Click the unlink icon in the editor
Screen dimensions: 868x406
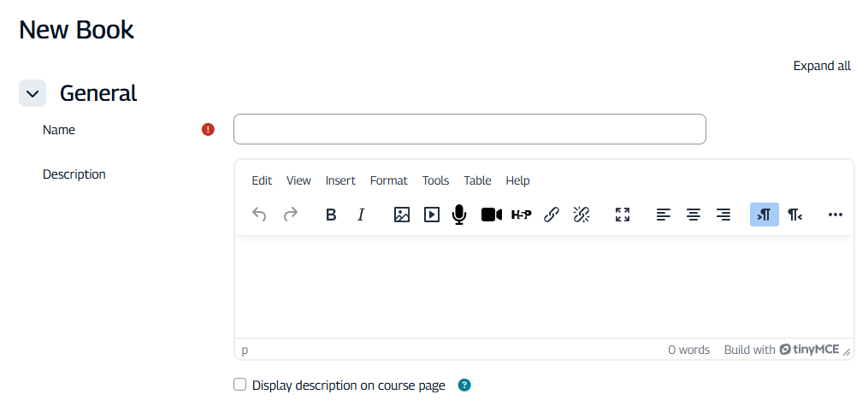pyautogui.click(x=582, y=215)
